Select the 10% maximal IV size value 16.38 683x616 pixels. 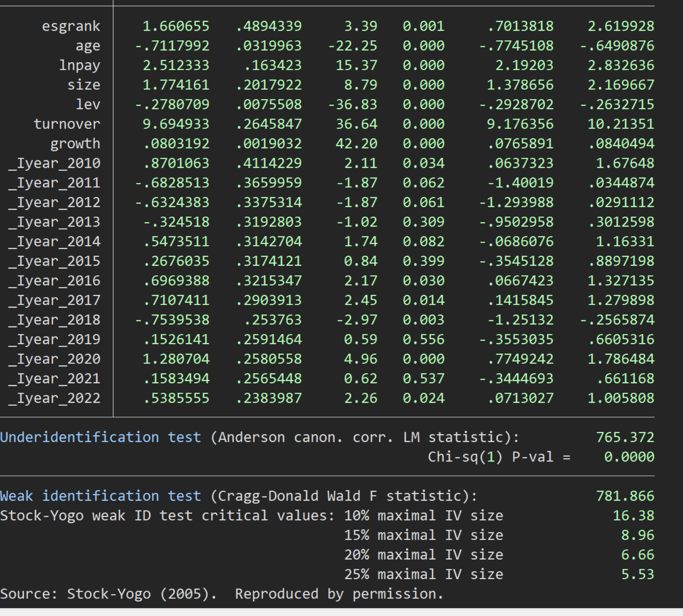click(633, 515)
